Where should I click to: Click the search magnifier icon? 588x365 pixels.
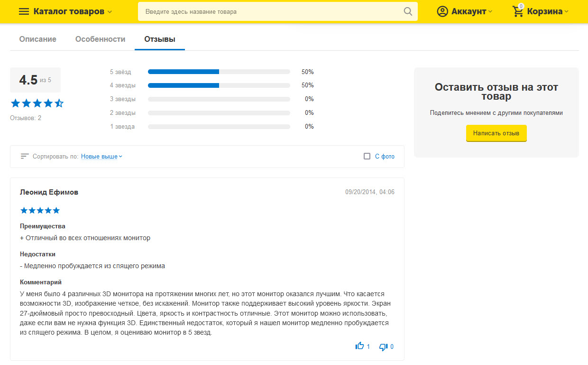408,11
